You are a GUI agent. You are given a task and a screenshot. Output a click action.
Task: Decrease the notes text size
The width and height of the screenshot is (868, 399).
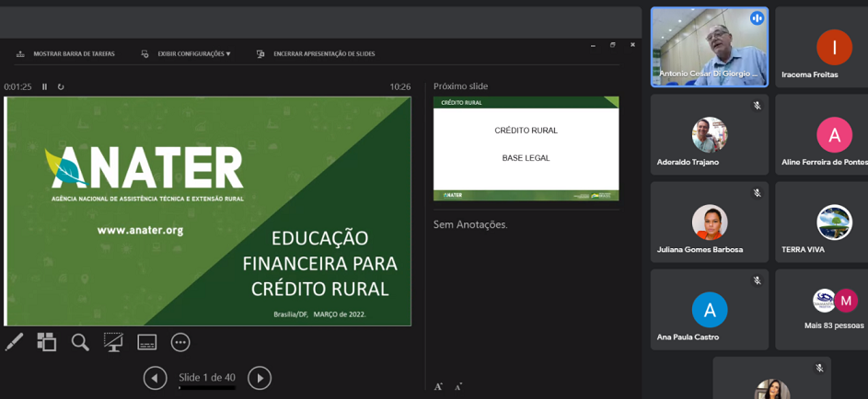[x=458, y=387]
